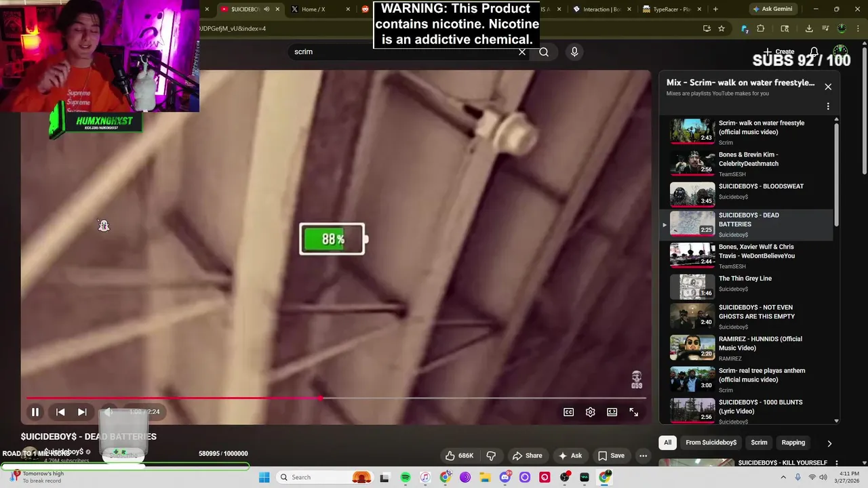Select '$UICIDEBOY$ - DEAD BATTERIES' playlist entry
The image size is (868, 488).
point(746,225)
